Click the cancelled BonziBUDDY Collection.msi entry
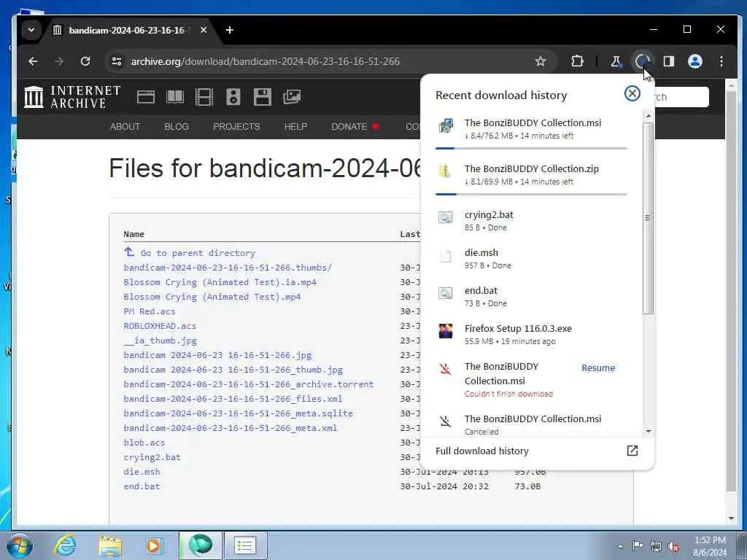 (531, 424)
